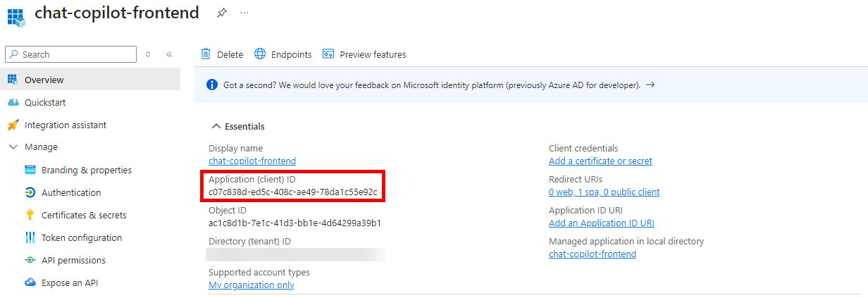Viewport: 868px width, 298px height.
Task: Toggle the sidebar sort up/down arrows icon
Action: tap(148, 54)
